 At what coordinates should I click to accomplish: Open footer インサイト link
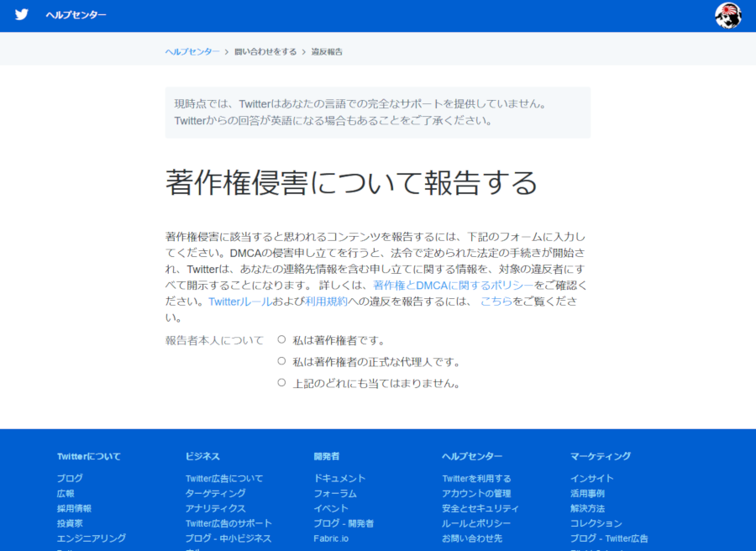[592, 479]
